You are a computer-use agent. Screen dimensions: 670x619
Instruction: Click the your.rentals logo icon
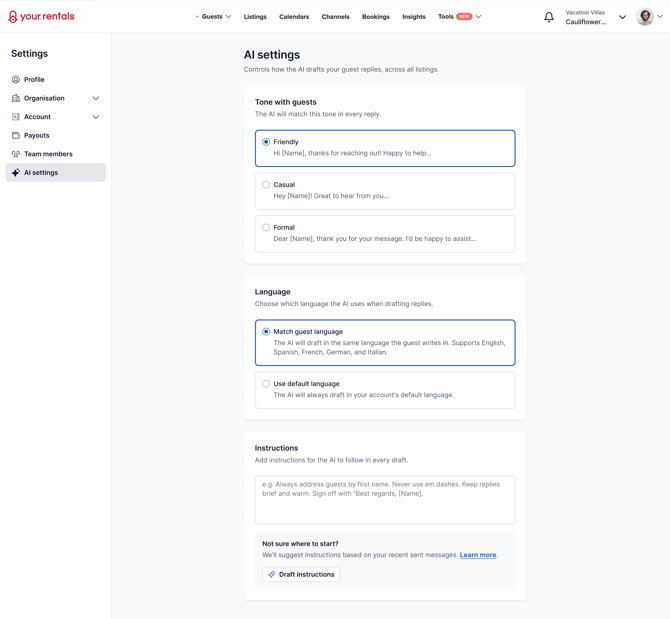[x=13, y=17]
